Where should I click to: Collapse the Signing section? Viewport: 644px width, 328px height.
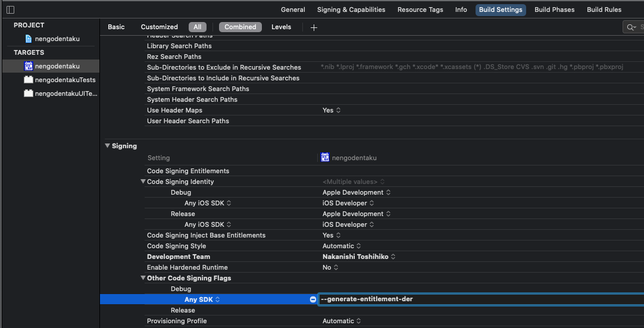(107, 145)
